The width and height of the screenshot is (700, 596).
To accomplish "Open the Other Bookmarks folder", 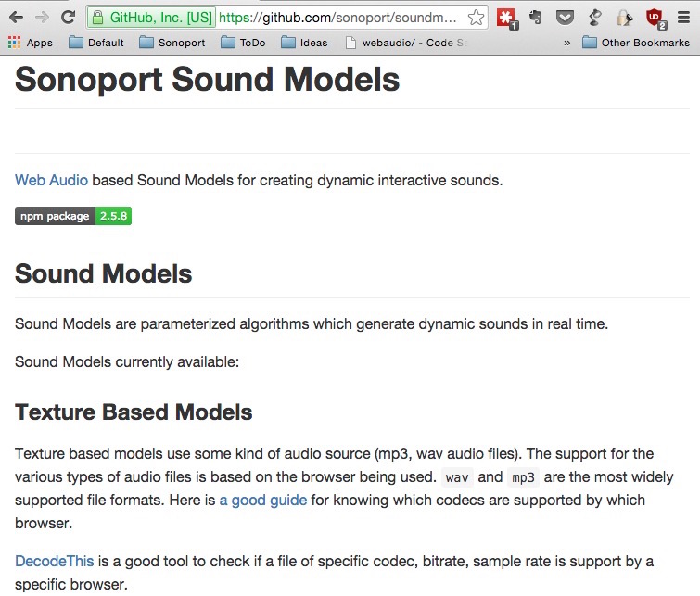I will [x=636, y=43].
